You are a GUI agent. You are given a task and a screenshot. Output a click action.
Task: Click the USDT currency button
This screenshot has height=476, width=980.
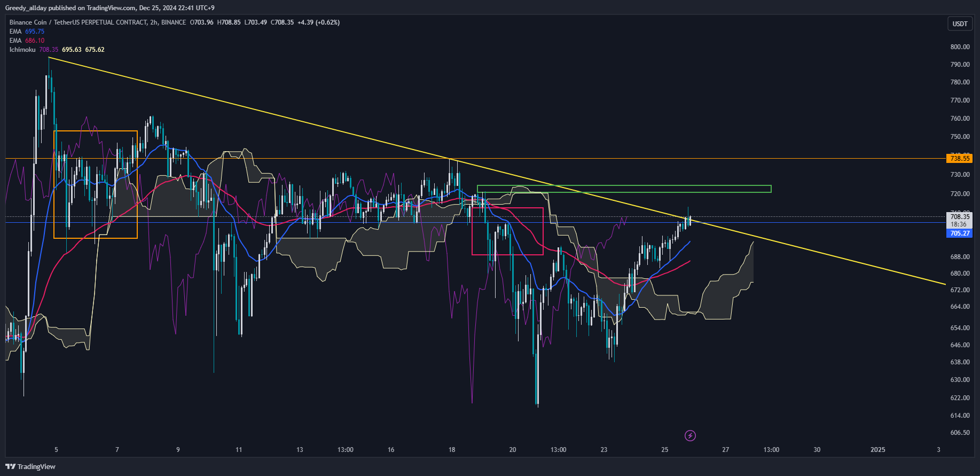960,24
